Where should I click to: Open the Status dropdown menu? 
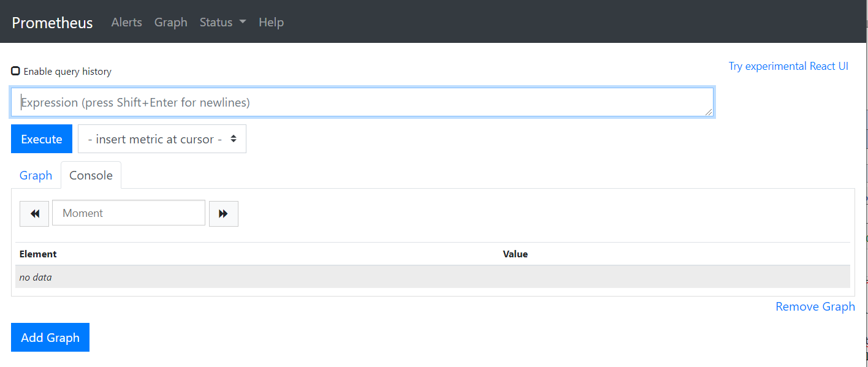[x=223, y=22]
